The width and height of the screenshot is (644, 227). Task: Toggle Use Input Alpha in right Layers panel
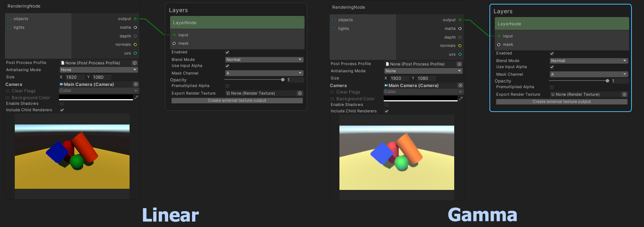pyautogui.click(x=552, y=67)
